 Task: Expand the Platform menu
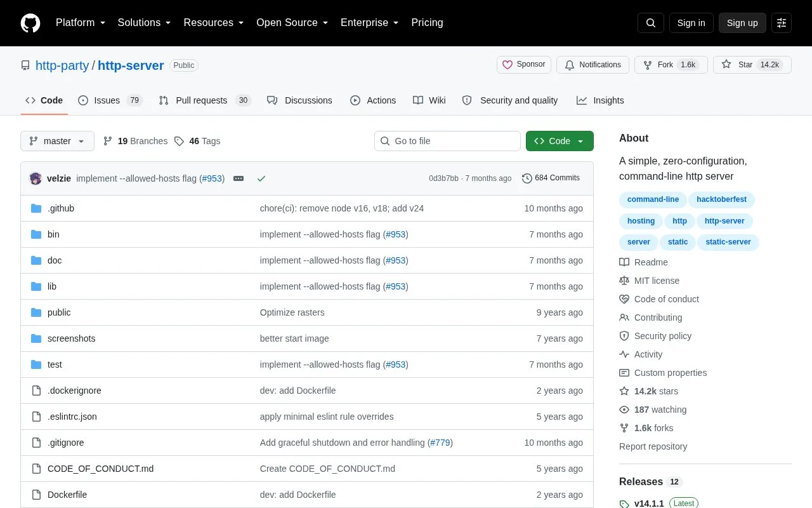pyautogui.click(x=81, y=23)
